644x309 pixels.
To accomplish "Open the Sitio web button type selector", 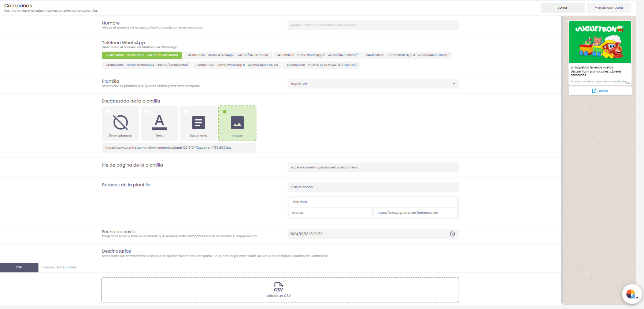I will click(x=373, y=202).
